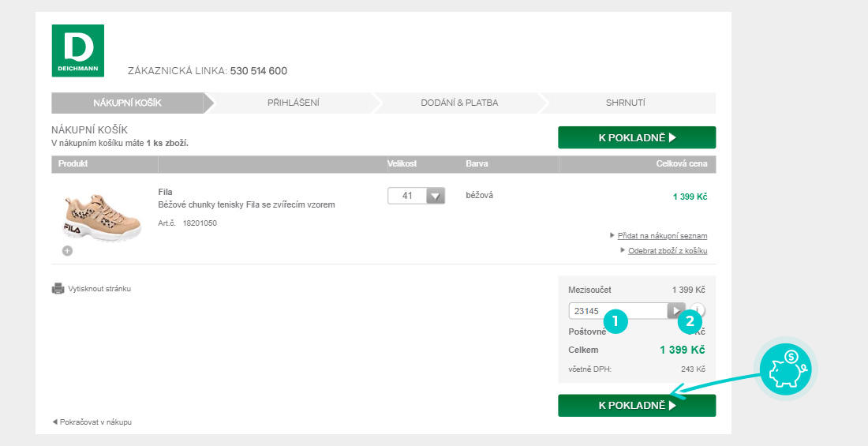
Task: Click Pokračovat v nákupu link
Action: pos(95,422)
